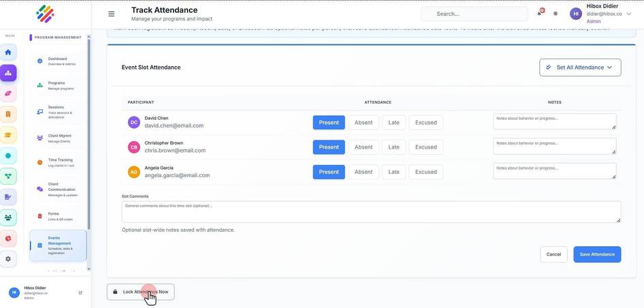Open Client Communication menu item

(x=58, y=189)
